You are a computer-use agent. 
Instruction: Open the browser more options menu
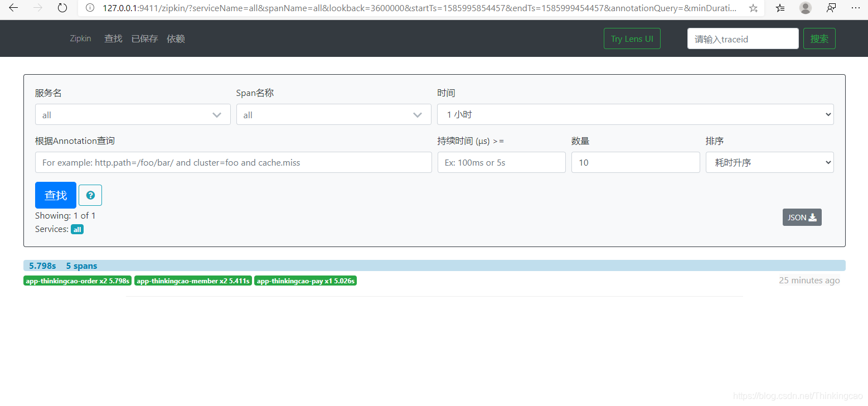click(856, 8)
